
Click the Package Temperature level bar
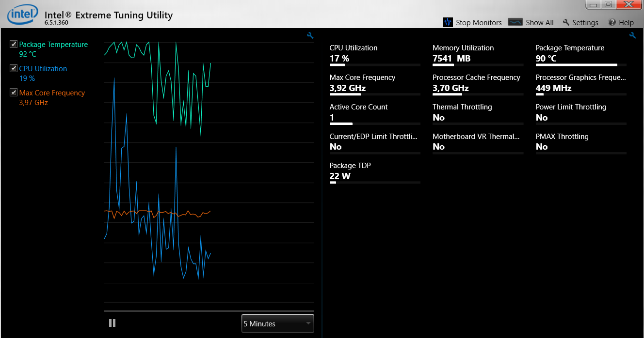coord(581,65)
